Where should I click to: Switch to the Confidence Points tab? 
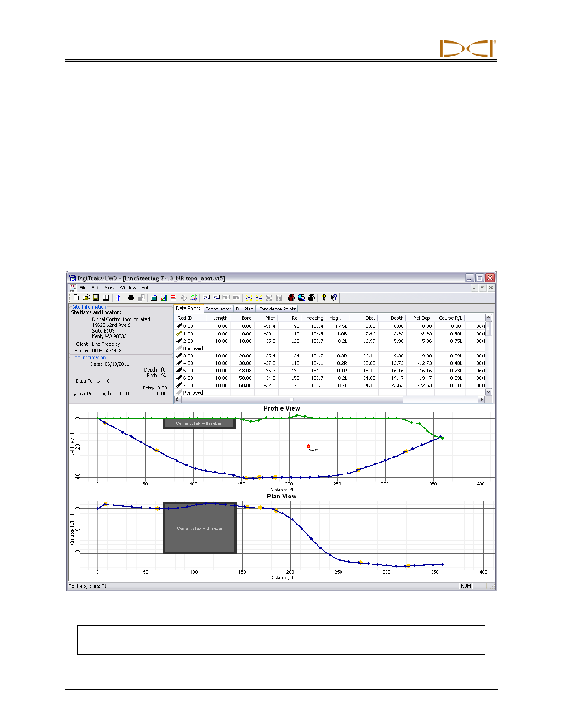[277, 309]
